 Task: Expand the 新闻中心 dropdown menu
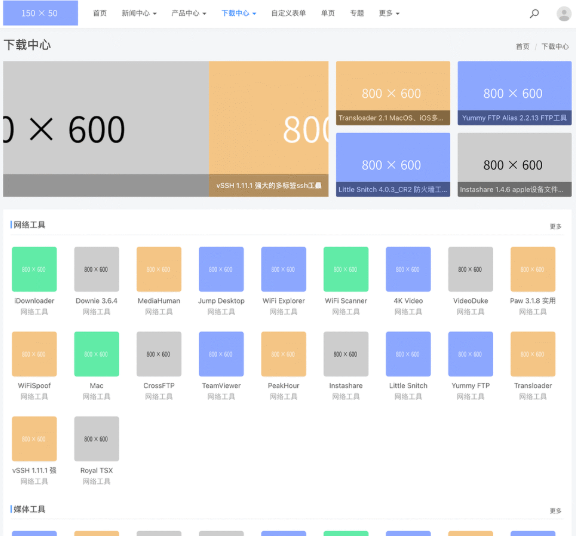139,13
